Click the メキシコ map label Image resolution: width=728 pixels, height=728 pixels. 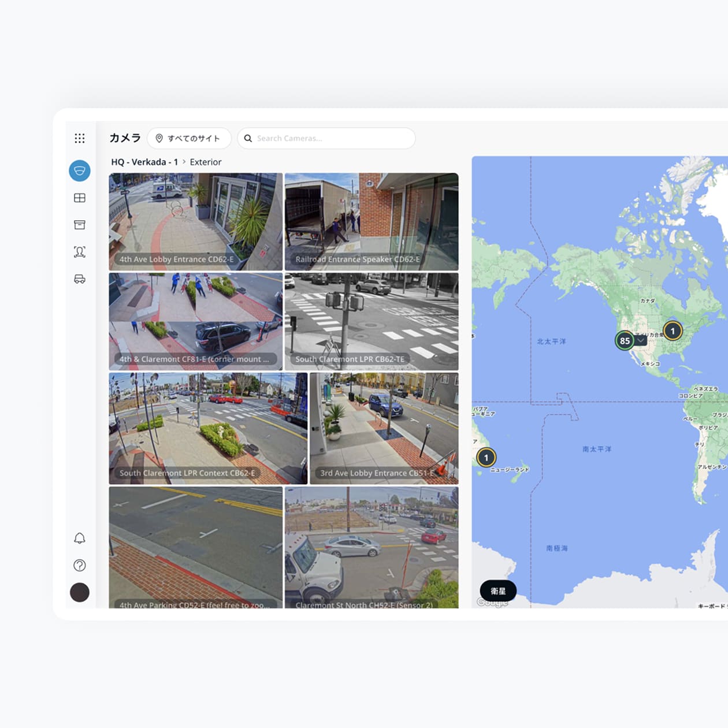point(651,364)
